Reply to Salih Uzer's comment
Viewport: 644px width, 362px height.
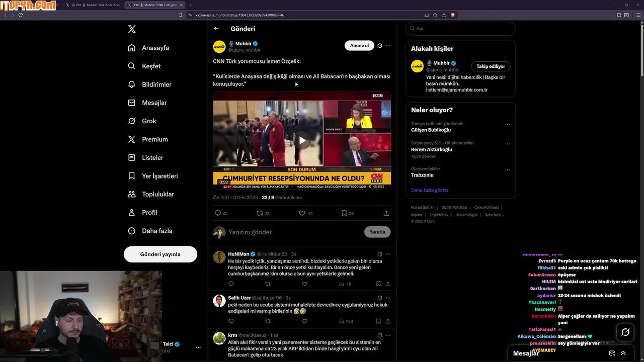pos(231,321)
